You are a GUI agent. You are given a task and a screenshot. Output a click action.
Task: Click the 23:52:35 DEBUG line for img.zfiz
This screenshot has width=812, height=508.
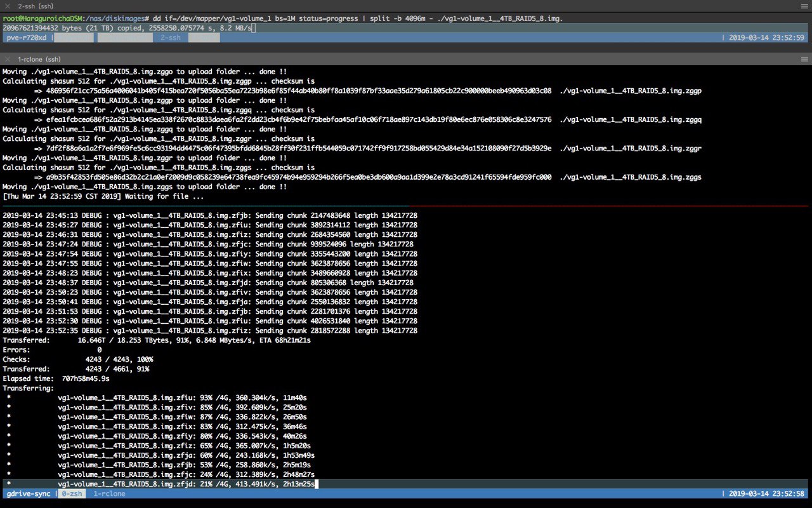click(x=210, y=330)
